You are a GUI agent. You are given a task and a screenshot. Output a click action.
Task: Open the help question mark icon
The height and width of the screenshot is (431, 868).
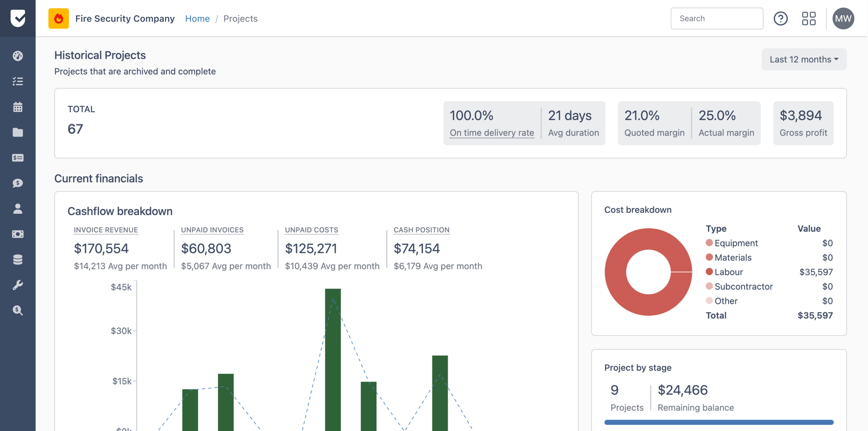pyautogui.click(x=781, y=18)
